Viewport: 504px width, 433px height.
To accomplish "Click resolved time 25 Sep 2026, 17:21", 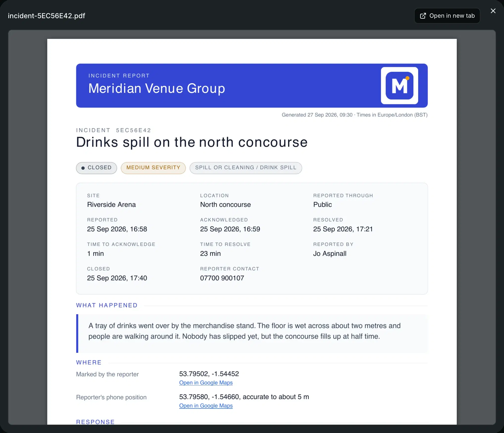I will [343, 229].
